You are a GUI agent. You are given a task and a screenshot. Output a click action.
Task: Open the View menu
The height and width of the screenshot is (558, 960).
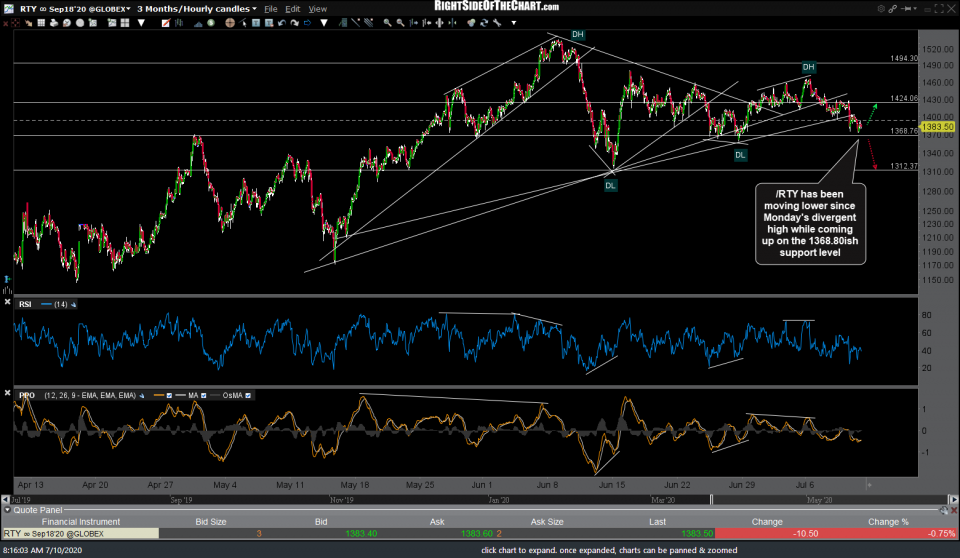(317, 8)
